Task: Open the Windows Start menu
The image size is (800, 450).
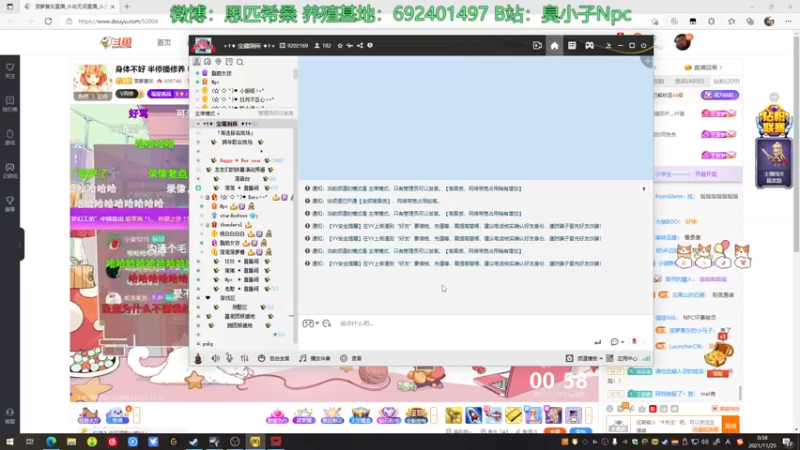Action: click(x=9, y=442)
